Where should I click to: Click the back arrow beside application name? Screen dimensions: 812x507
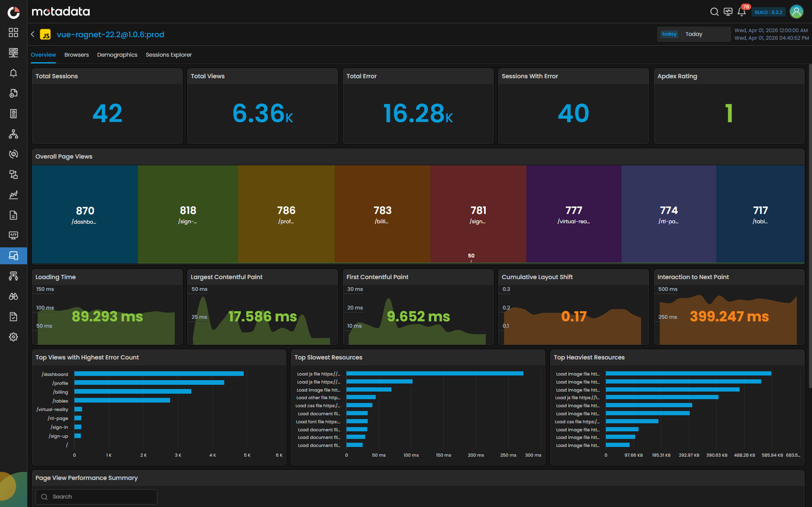[33, 34]
